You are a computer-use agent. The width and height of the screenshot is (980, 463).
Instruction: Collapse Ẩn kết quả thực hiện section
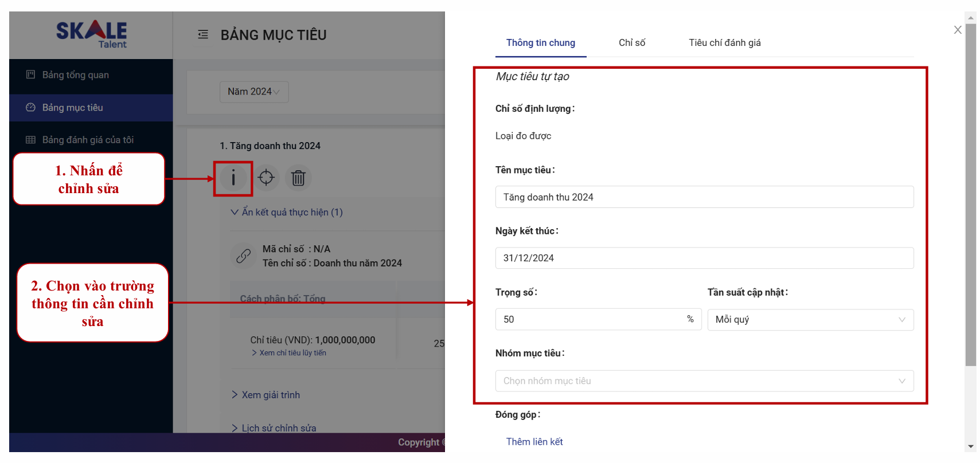pos(287,213)
